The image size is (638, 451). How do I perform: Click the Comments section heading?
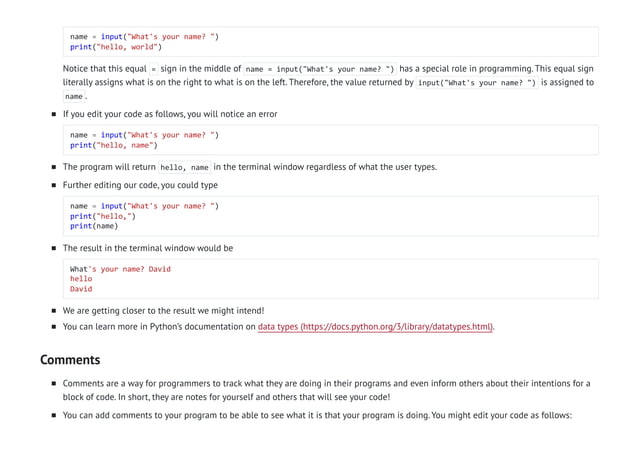click(70, 359)
